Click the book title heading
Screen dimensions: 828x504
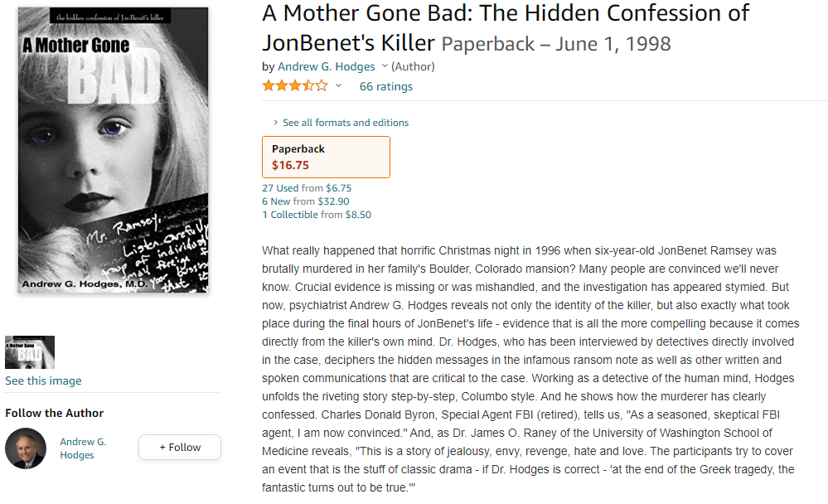(x=506, y=27)
